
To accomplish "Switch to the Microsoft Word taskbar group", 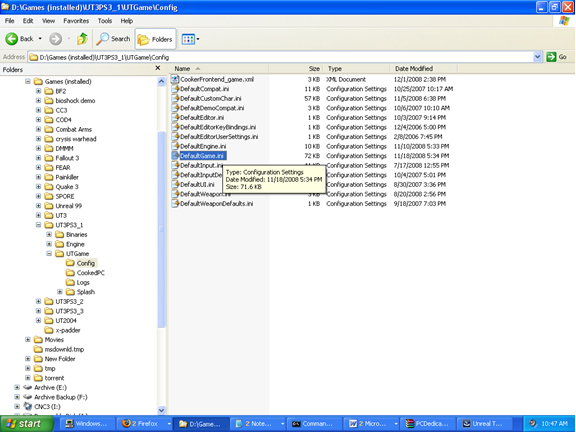I will point(371,424).
